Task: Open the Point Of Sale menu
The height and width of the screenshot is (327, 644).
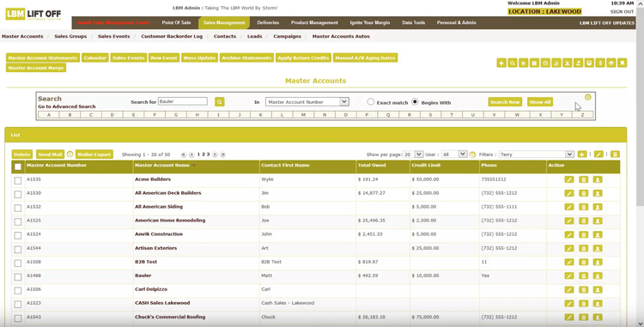Action: click(176, 22)
